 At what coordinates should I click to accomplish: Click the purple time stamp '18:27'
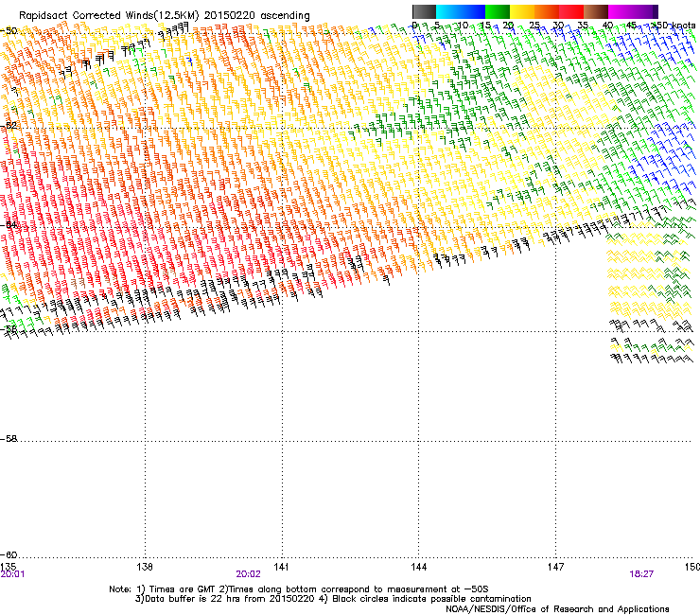tap(641, 574)
